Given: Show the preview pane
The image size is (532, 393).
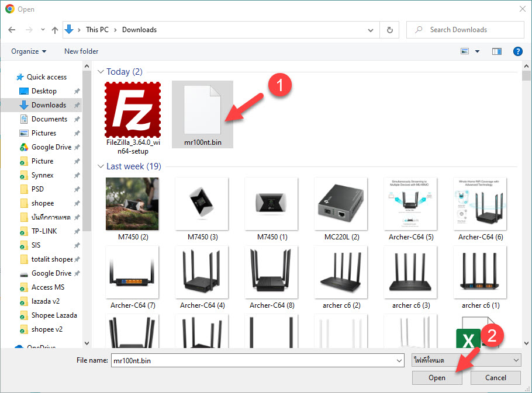Looking at the screenshot, I should pyautogui.click(x=497, y=51).
